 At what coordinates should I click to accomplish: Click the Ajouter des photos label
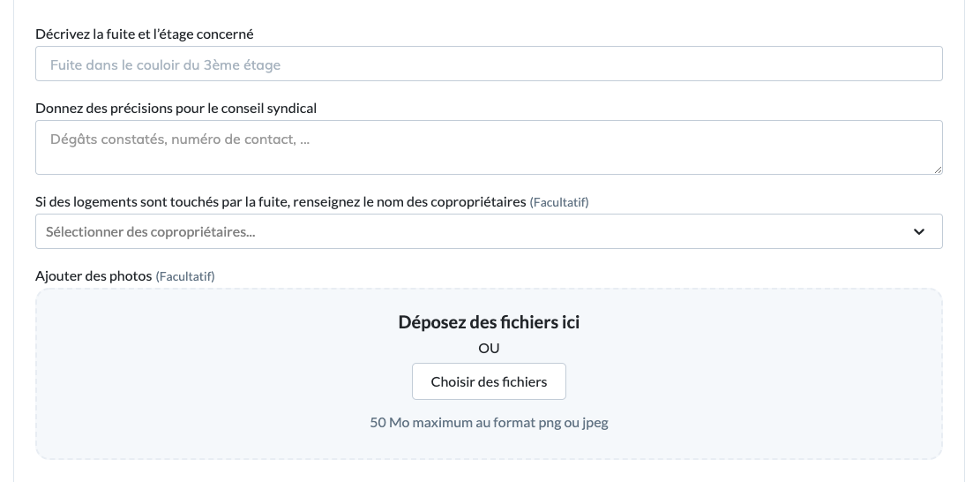(94, 275)
